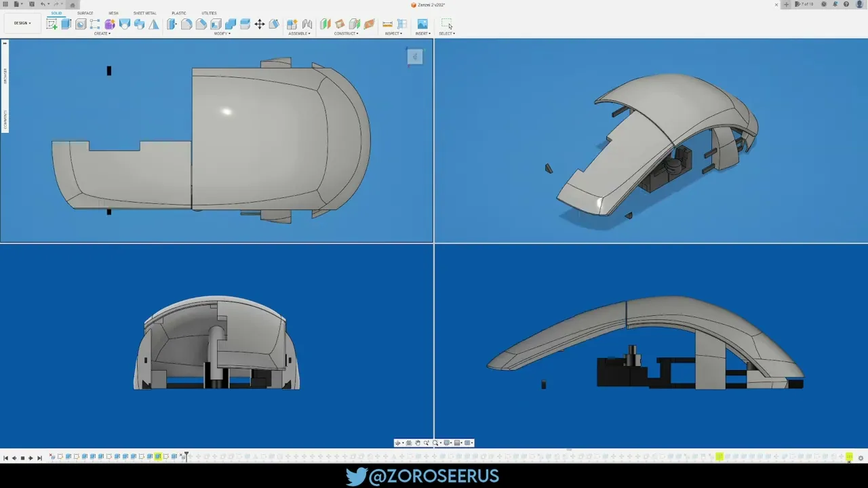Select the Fillet tool

(186, 24)
